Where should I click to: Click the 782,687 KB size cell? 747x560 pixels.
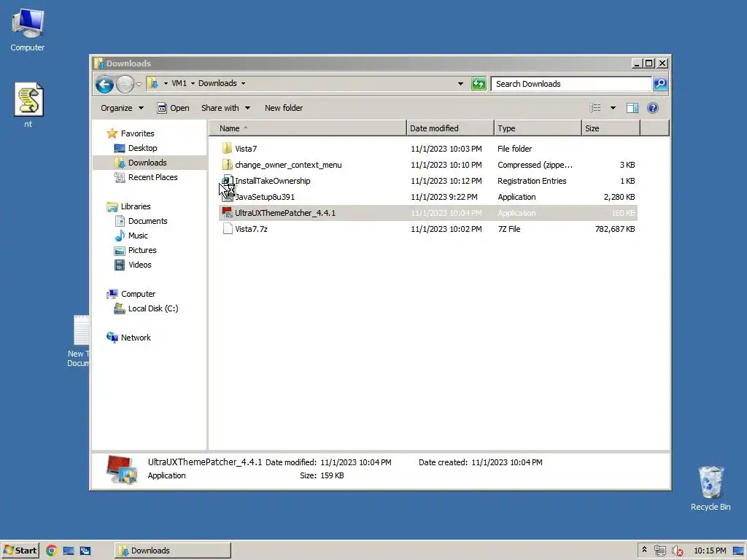tap(614, 230)
